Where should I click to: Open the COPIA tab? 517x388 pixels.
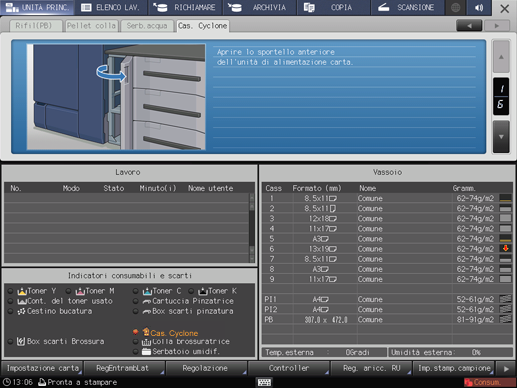point(333,7)
